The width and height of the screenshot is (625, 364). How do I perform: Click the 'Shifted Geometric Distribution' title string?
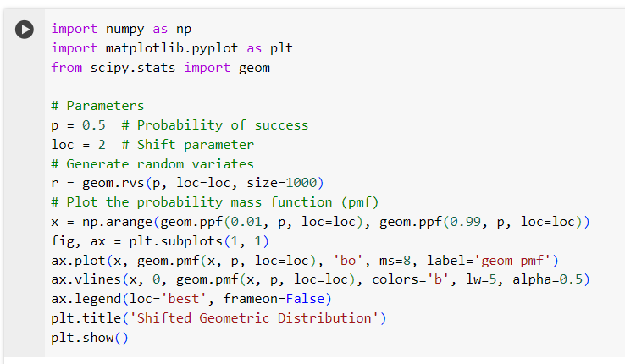[x=254, y=318]
